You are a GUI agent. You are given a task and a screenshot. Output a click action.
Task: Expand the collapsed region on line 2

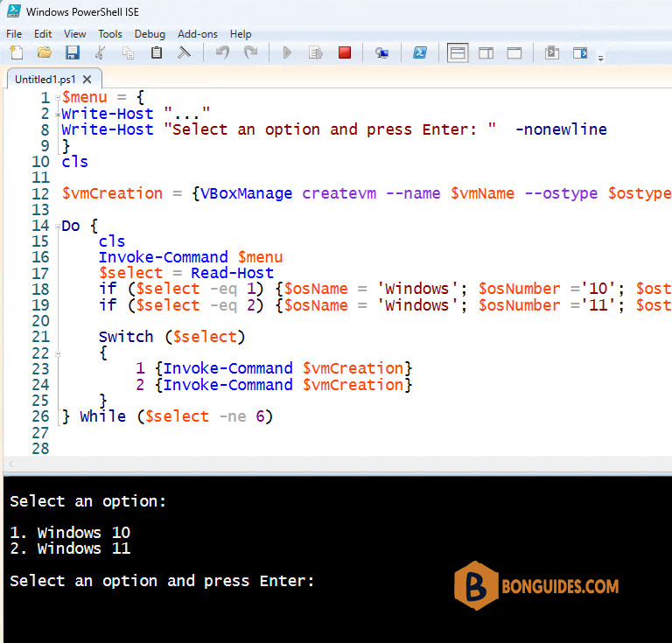coord(58,115)
